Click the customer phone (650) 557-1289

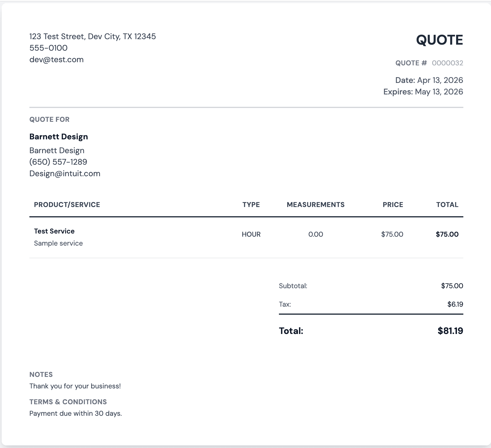click(58, 162)
